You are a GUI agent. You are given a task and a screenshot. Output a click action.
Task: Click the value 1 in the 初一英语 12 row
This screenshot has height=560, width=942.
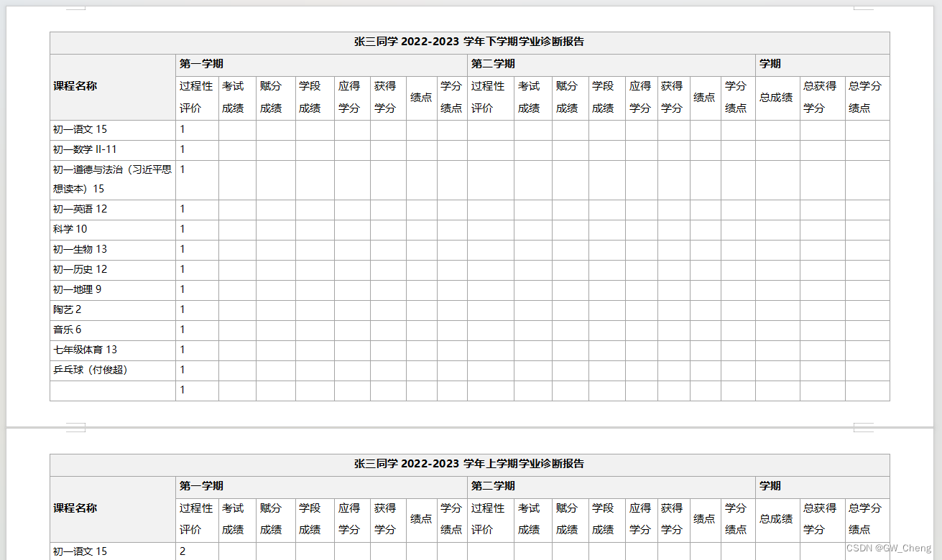click(x=183, y=209)
